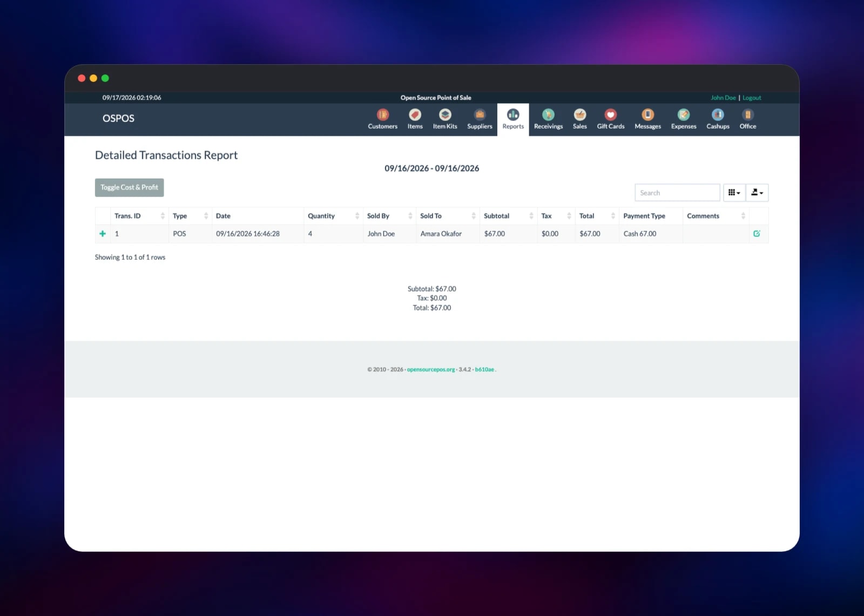Click the Payment Type column header
Viewport: 864px width, 616px height.
click(651, 216)
